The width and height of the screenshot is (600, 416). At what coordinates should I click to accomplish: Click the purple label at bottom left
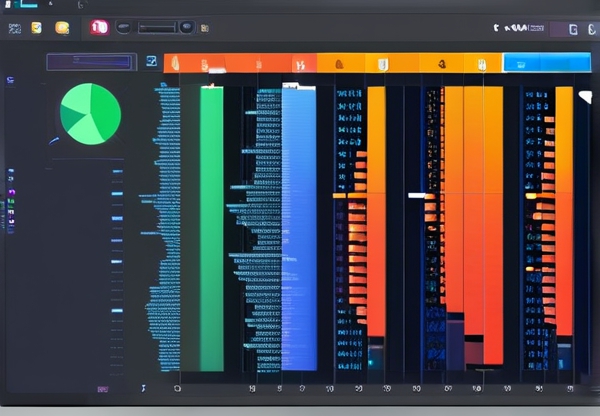102,388
